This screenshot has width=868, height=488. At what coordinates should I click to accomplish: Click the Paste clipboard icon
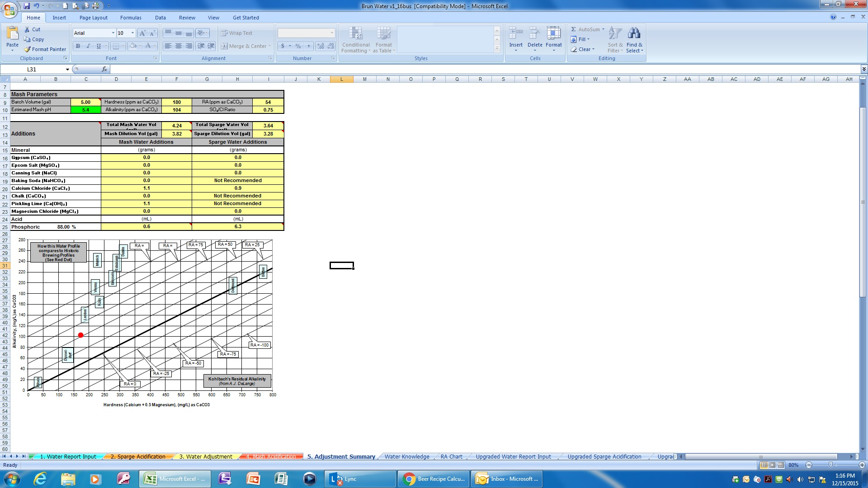pos(12,34)
